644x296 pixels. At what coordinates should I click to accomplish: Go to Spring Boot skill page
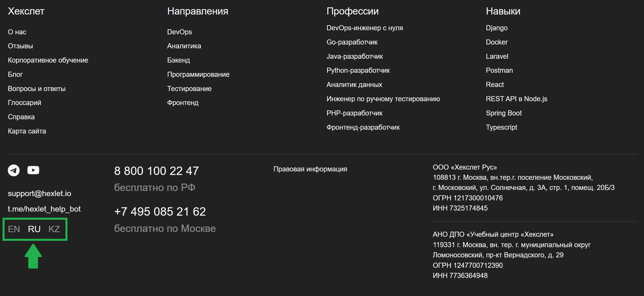pos(503,113)
